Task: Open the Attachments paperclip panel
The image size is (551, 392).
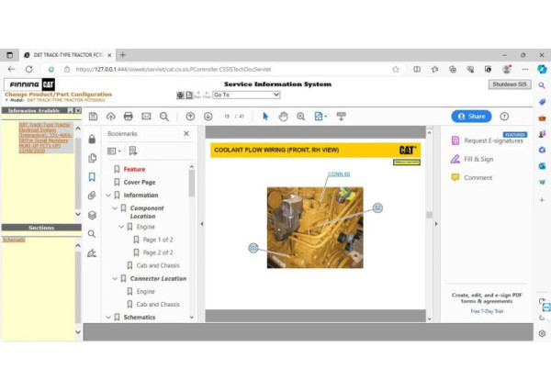Action: pyautogui.click(x=92, y=196)
